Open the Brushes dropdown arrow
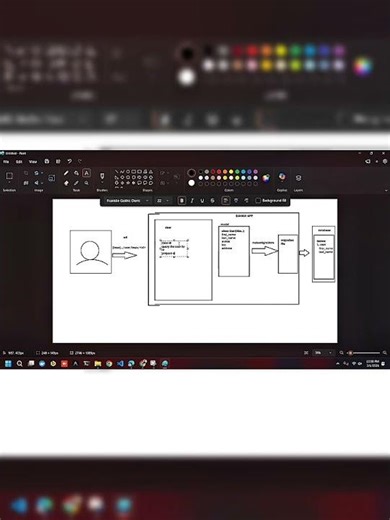This screenshot has height=520, width=390. tap(102, 183)
